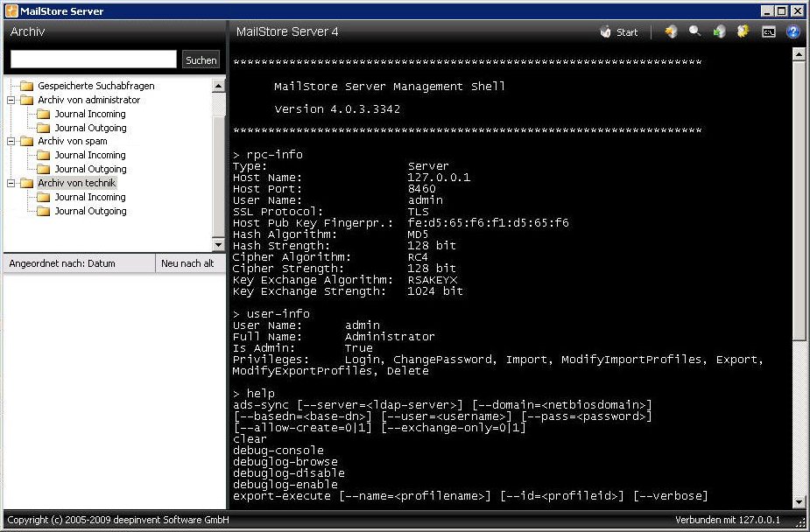Click the shell console scrollbar thumb
This screenshot has width=810, height=532.
pos(799,200)
